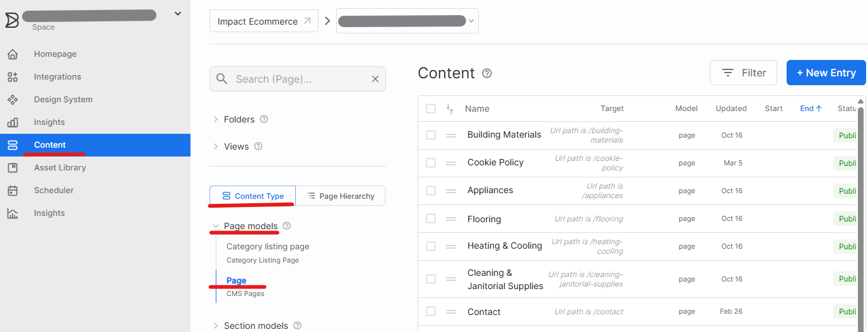Open Integrations from the sidebar
Viewport: 868px width, 332px height.
57,77
